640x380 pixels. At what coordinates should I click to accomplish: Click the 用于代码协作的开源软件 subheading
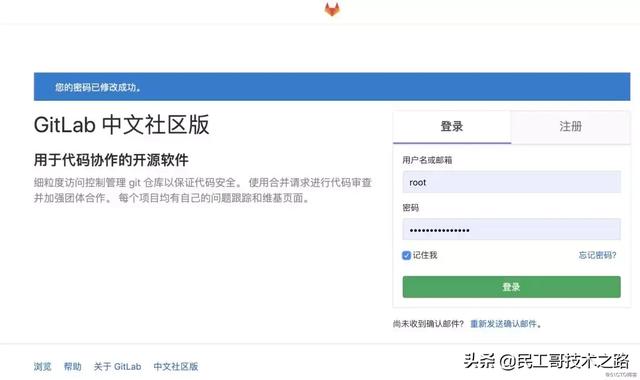click(111, 160)
